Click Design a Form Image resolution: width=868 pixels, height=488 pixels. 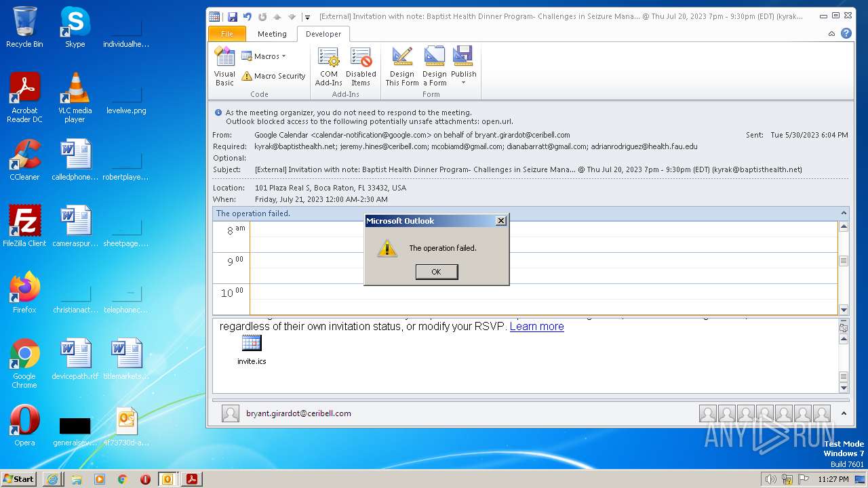click(435, 66)
